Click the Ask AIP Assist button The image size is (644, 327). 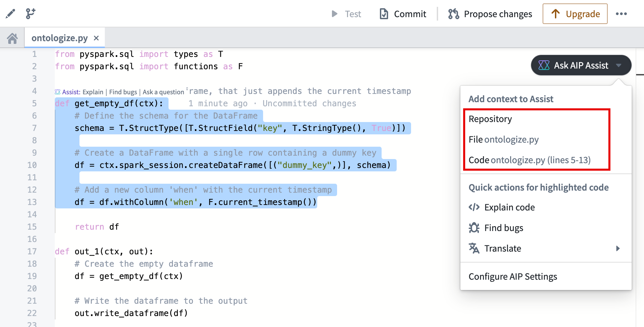coord(581,65)
